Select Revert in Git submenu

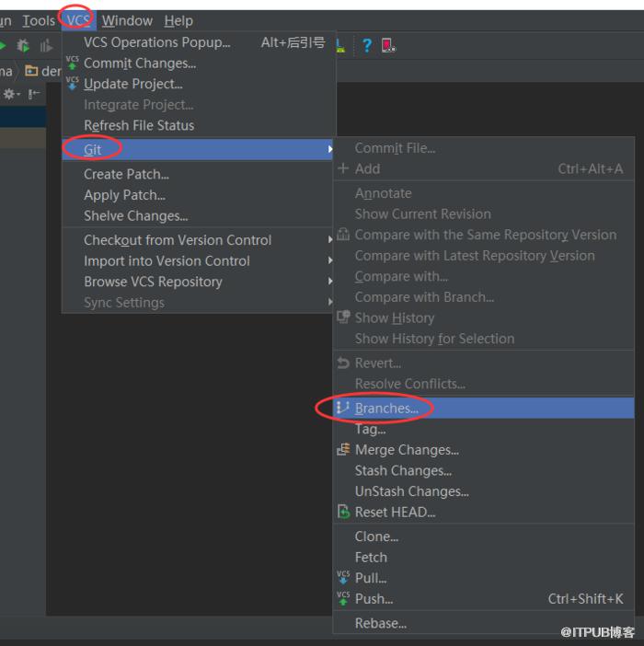pyautogui.click(x=483, y=363)
